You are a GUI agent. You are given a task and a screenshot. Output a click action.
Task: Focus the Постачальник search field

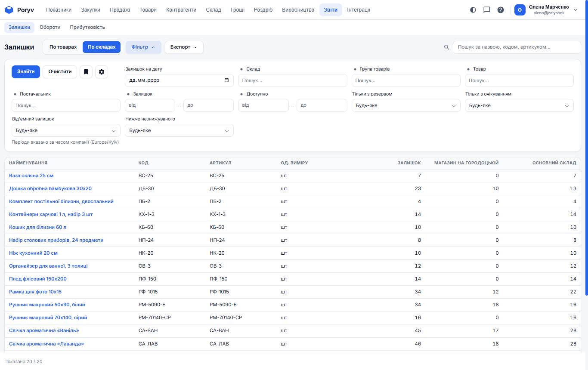pyautogui.click(x=66, y=105)
